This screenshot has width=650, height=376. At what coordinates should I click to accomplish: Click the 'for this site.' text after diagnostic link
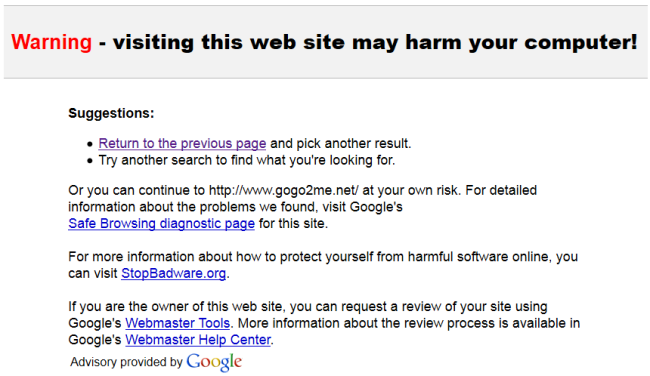(x=293, y=223)
